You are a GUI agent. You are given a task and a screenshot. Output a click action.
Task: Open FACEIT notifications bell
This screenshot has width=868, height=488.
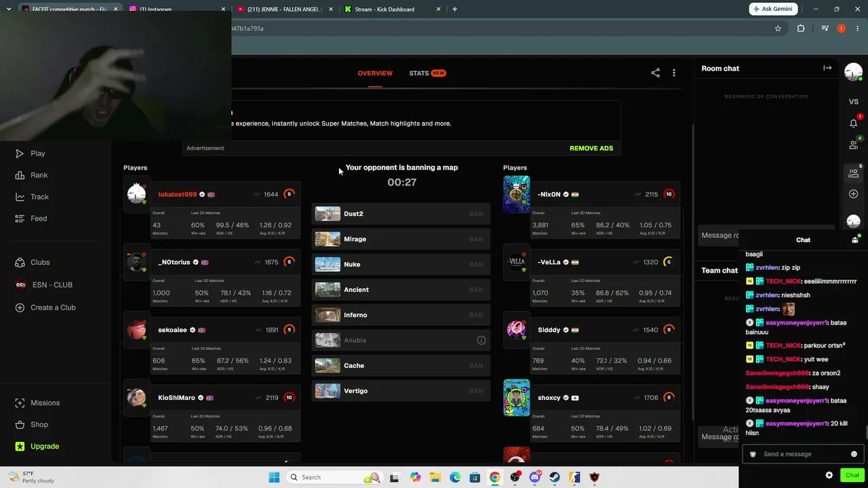[854, 123]
